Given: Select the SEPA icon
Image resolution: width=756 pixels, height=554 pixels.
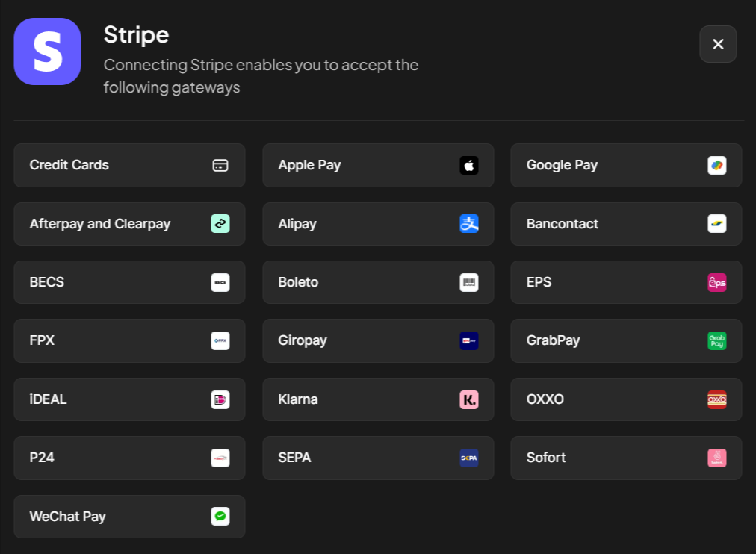Looking at the screenshot, I should (x=468, y=458).
